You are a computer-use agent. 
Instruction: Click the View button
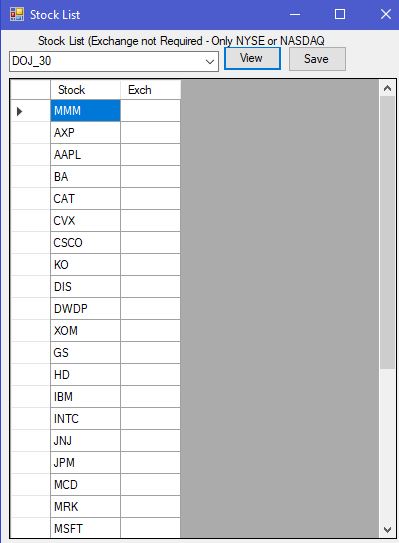pos(252,58)
